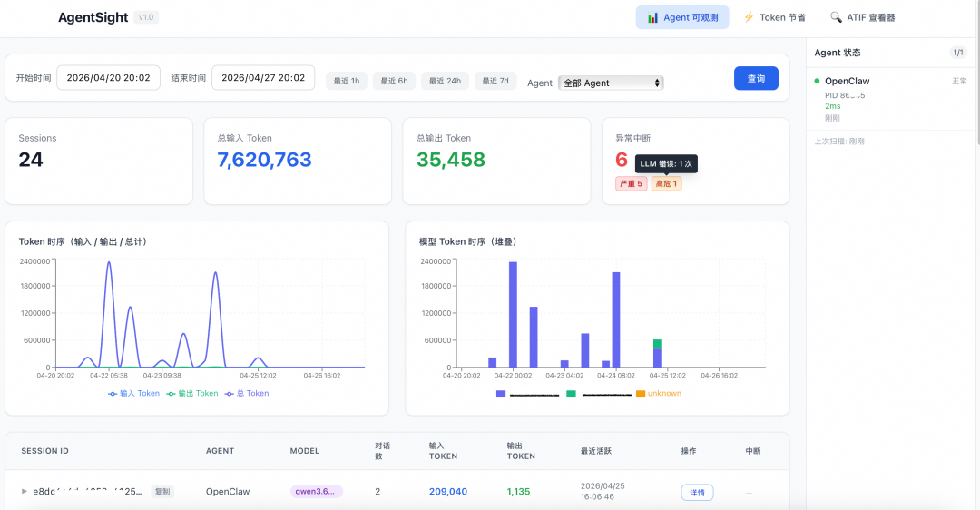Click the green segment of the 04-25 bar
The width and height of the screenshot is (980, 510).
[x=657, y=344]
